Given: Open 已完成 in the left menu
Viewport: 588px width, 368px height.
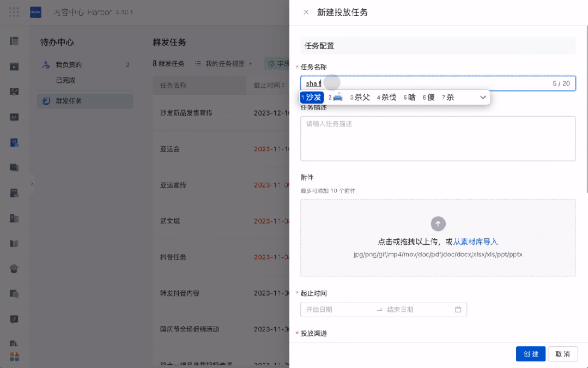Looking at the screenshot, I should (x=65, y=80).
